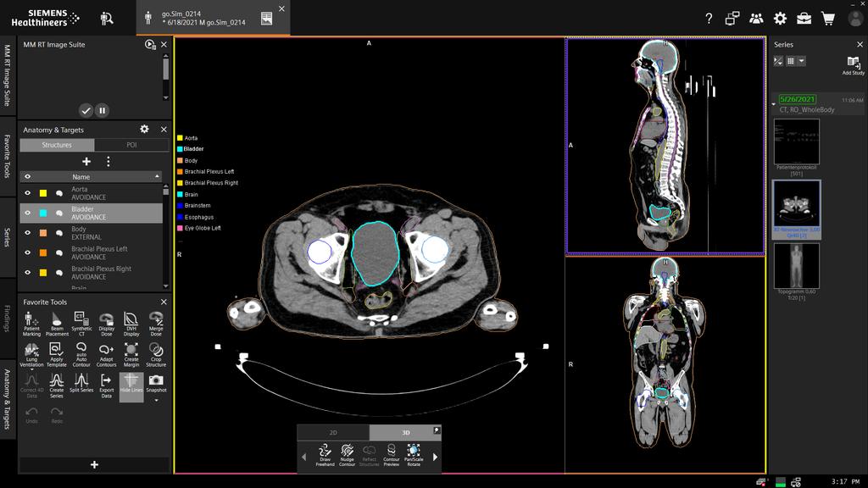Launch the Synthetic CT tool

pyautogui.click(x=81, y=322)
